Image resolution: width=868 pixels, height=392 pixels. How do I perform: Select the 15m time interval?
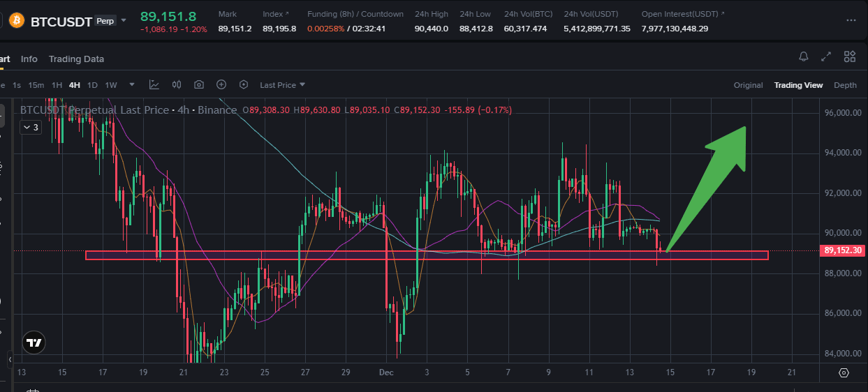(x=36, y=85)
